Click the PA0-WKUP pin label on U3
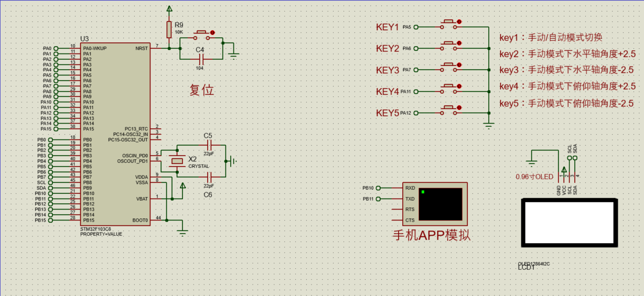 coord(94,48)
